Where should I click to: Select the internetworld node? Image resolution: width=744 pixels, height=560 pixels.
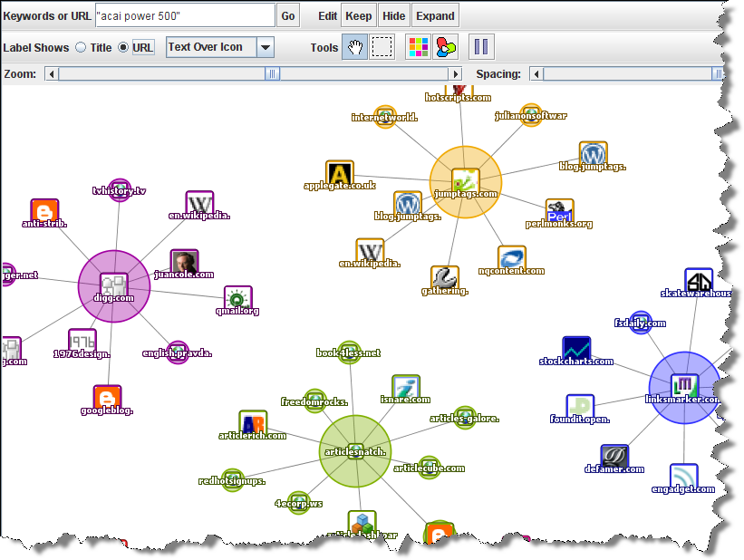(385, 117)
